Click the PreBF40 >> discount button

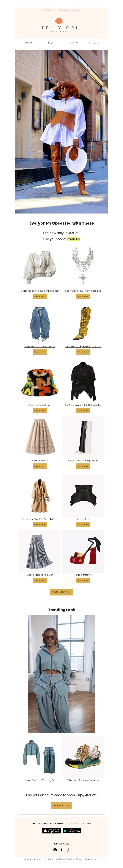(x=61, y=805)
